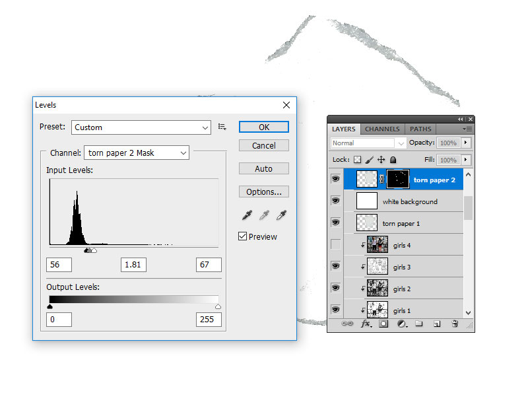Open the preset options menu icon
The height and width of the screenshot is (420, 528).
coord(222,127)
